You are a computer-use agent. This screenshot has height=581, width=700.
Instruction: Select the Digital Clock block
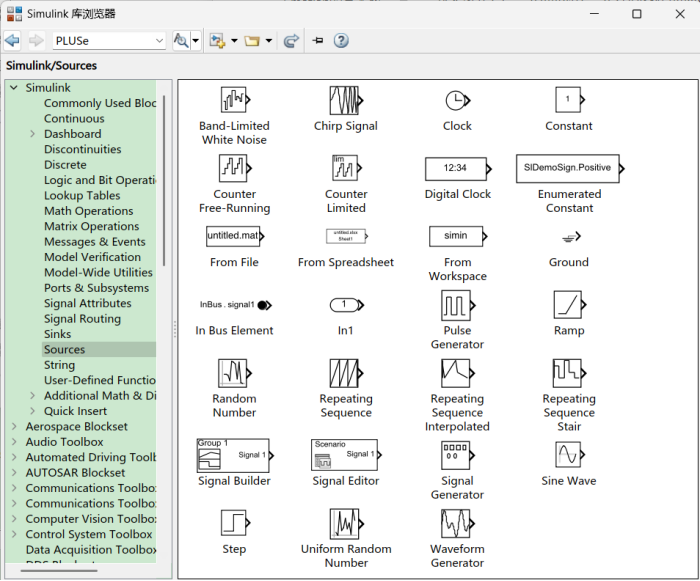tap(458, 169)
